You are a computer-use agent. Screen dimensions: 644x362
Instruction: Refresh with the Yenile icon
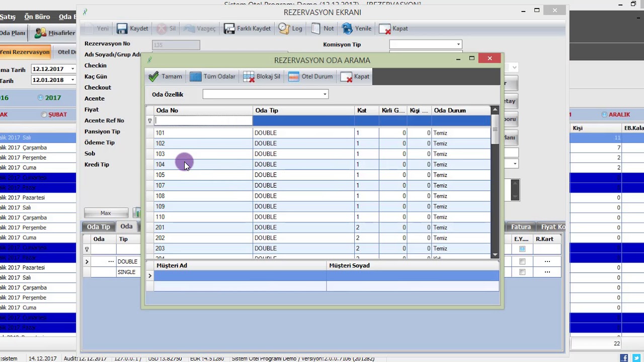point(347,29)
